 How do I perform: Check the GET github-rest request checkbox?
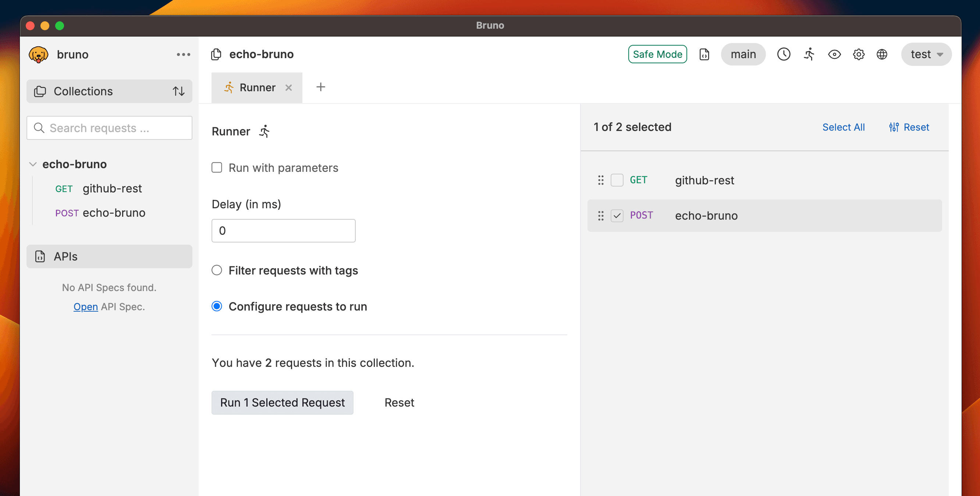pos(617,180)
